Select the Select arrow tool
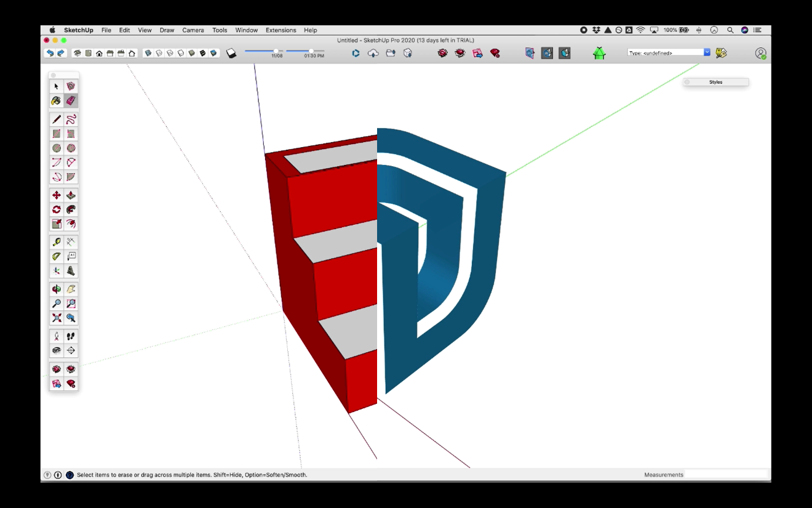 (x=57, y=87)
